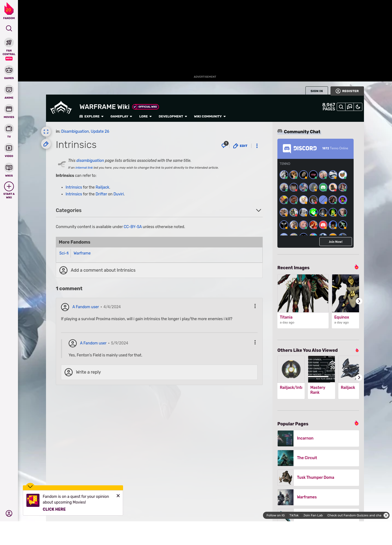Open the Fandom search icon in sidebar
392x545 pixels.
pyautogui.click(x=9, y=29)
